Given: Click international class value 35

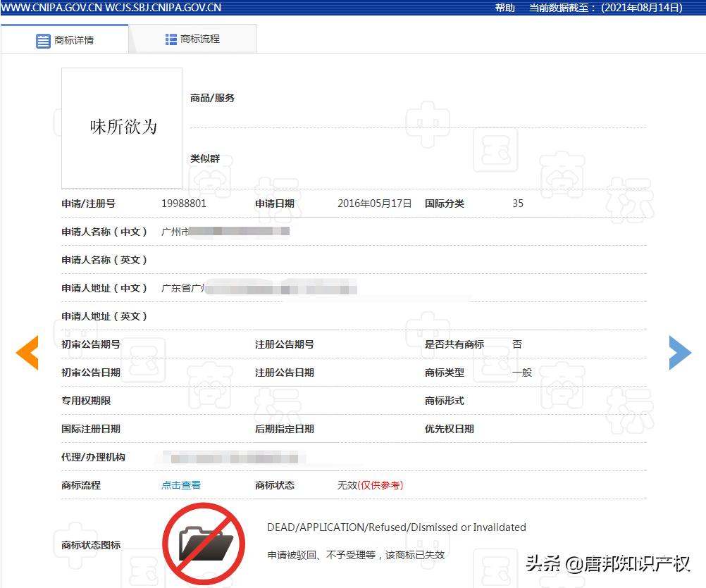Looking at the screenshot, I should [517, 204].
